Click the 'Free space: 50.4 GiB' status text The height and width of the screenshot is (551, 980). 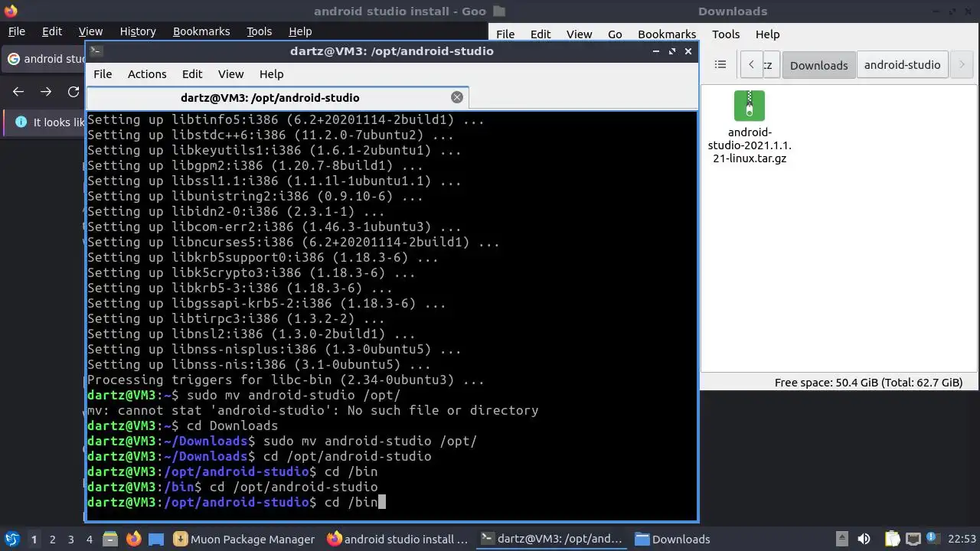[x=868, y=383]
